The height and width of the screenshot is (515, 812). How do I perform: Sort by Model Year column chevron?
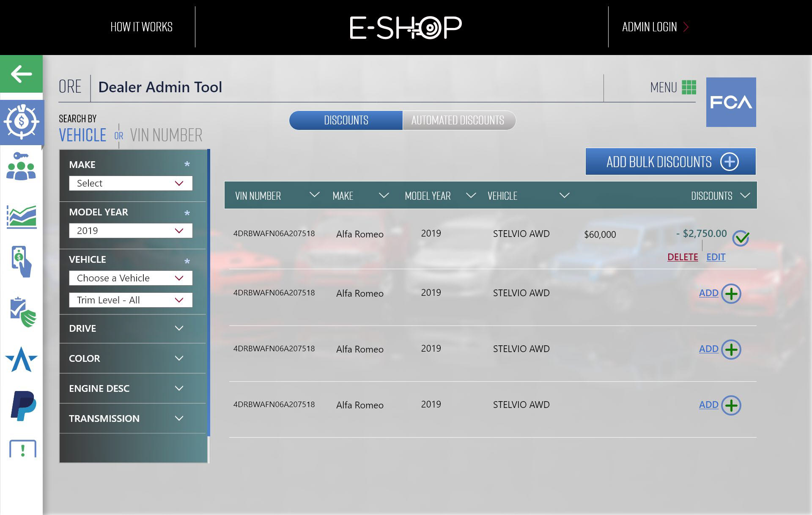click(x=471, y=196)
